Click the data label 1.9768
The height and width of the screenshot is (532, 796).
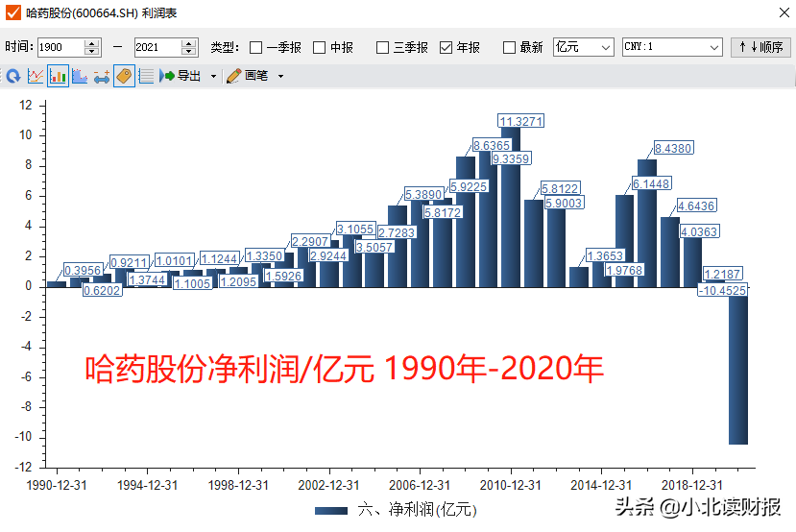tap(624, 270)
